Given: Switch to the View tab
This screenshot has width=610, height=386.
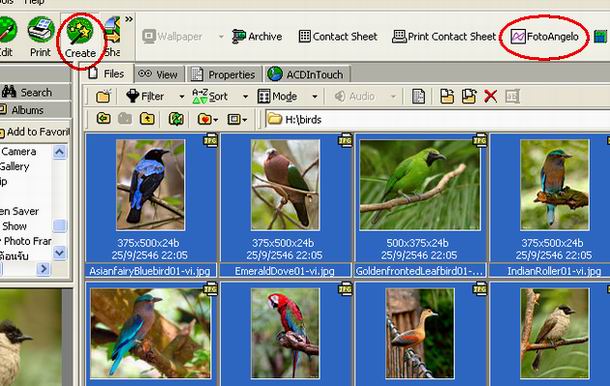Looking at the screenshot, I should [x=158, y=74].
